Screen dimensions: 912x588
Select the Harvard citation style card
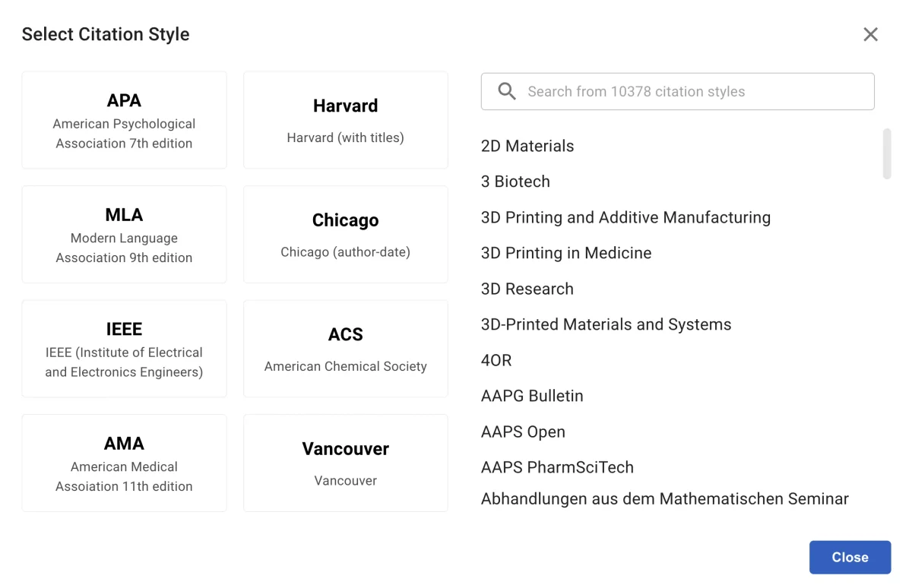[345, 119]
